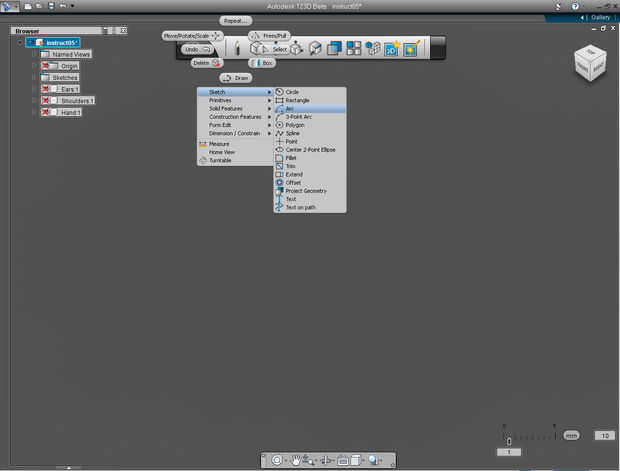
Task: Click the Press/Pull button
Action: 269,36
